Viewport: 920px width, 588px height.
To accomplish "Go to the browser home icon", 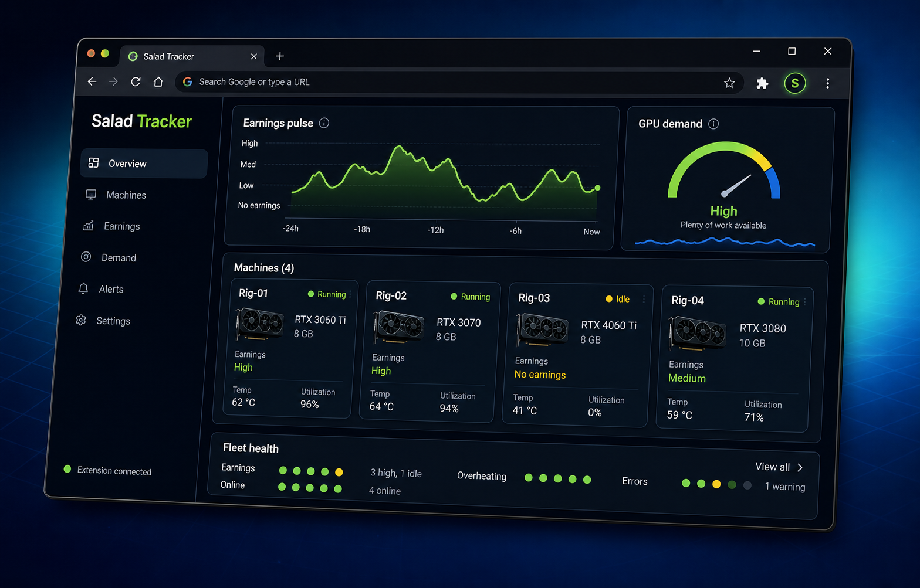I will tap(158, 81).
